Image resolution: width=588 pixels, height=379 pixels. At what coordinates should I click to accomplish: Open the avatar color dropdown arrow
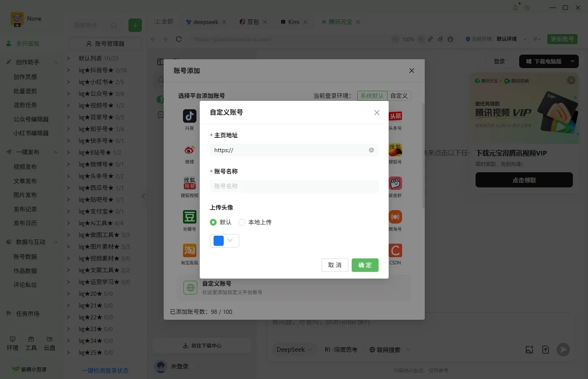pyautogui.click(x=230, y=240)
